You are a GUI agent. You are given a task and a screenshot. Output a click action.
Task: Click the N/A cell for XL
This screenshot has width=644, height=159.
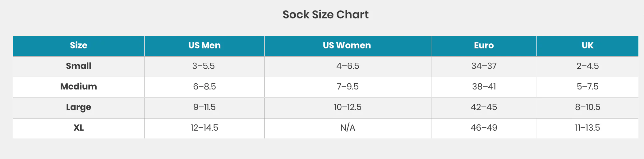click(x=348, y=128)
